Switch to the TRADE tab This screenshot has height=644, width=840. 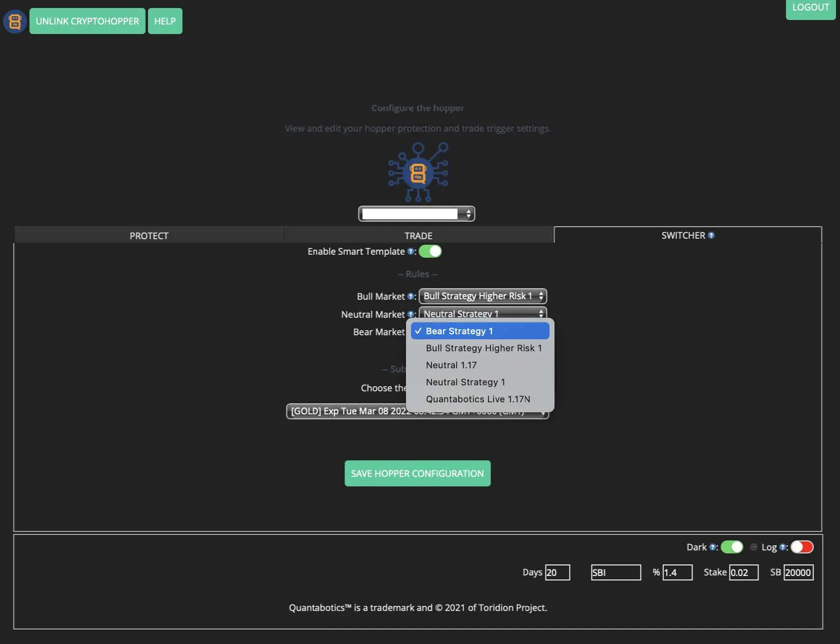(418, 235)
